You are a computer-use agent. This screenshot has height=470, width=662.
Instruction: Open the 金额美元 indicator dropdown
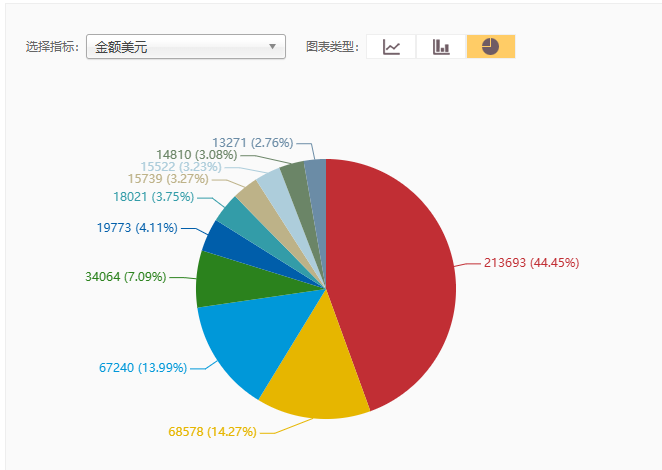(x=186, y=47)
